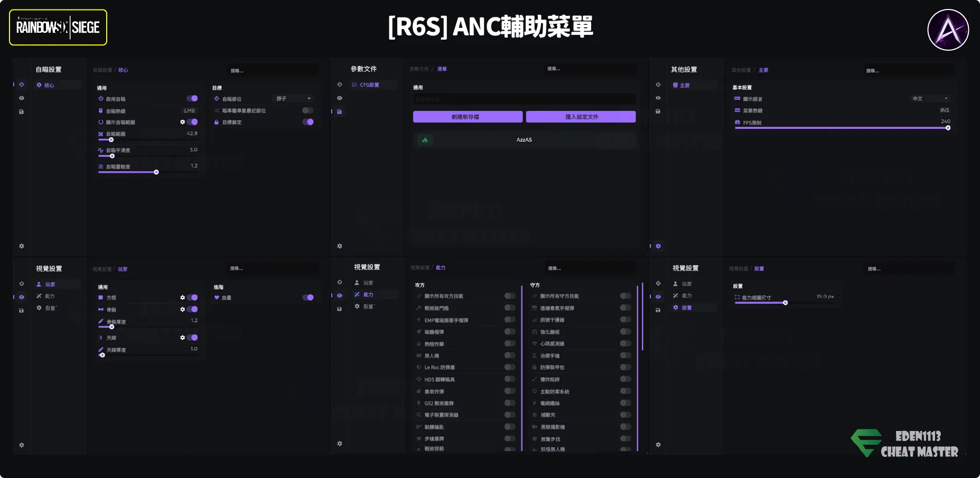Click the gear icon next to 方框 toggle
980x478 pixels.
pyautogui.click(x=182, y=297)
